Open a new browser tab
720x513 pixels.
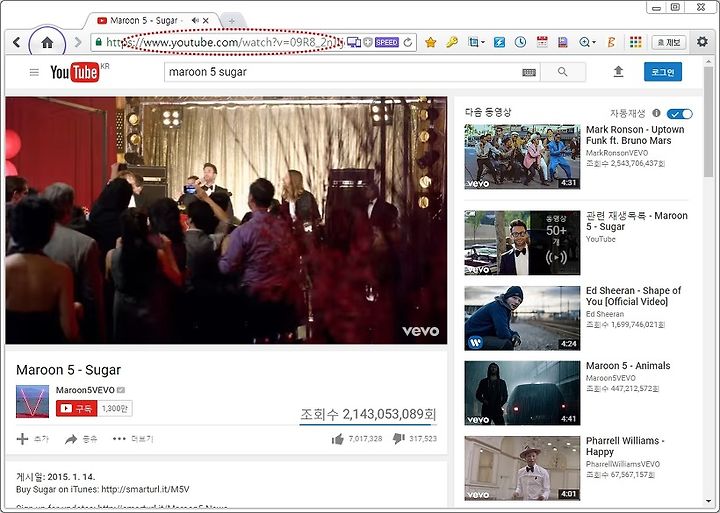pyautogui.click(x=232, y=21)
